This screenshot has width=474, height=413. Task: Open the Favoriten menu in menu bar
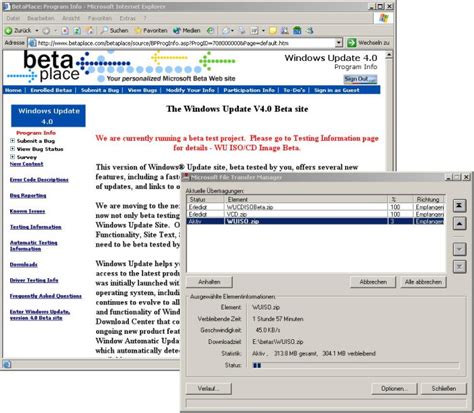pos(100,18)
